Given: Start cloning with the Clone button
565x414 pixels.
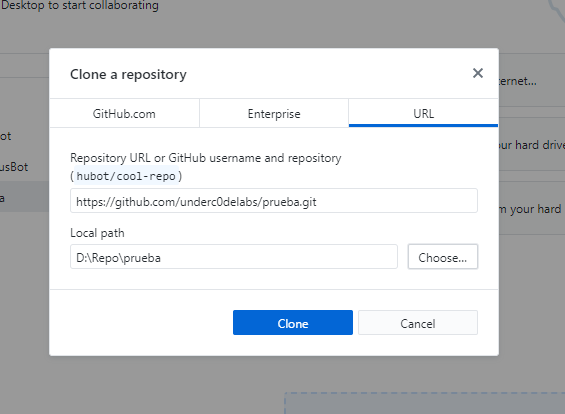Looking at the screenshot, I should pos(293,322).
